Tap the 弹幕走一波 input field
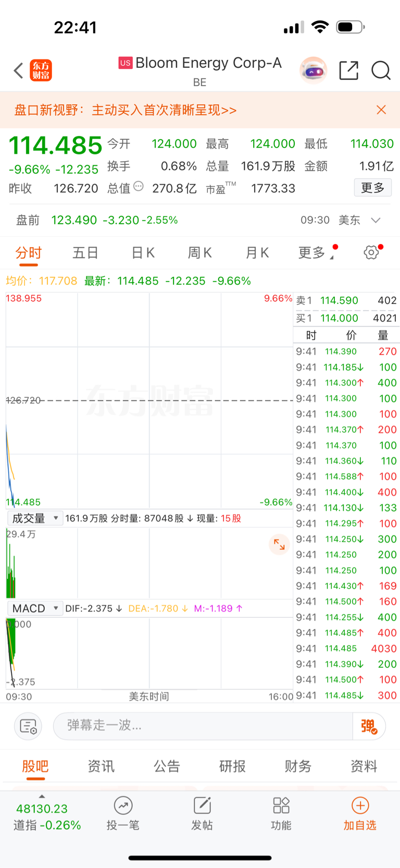 pyautogui.click(x=203, y=726)
